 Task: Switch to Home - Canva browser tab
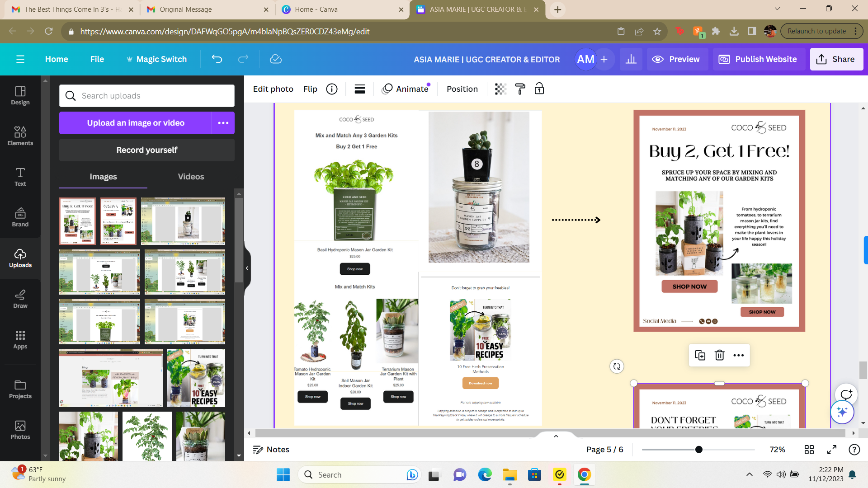(342, 9)
